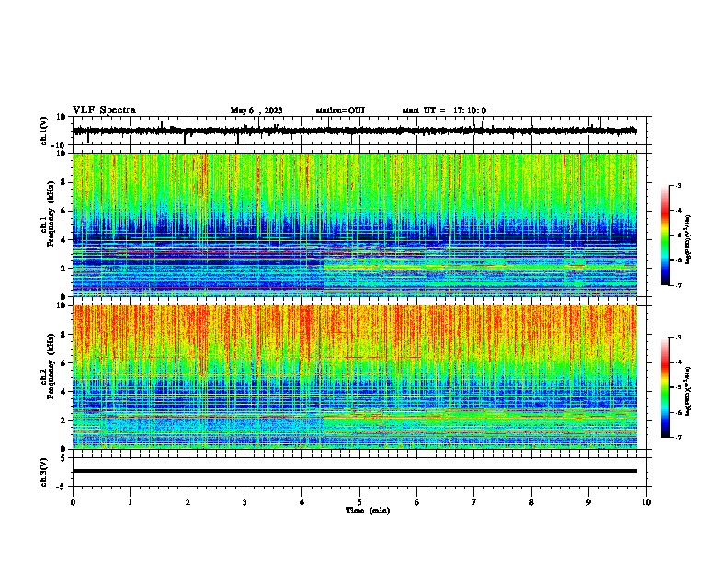The image size is (728, 563).
Task: Click time axis tick label "5"
Action: point(359,502)
